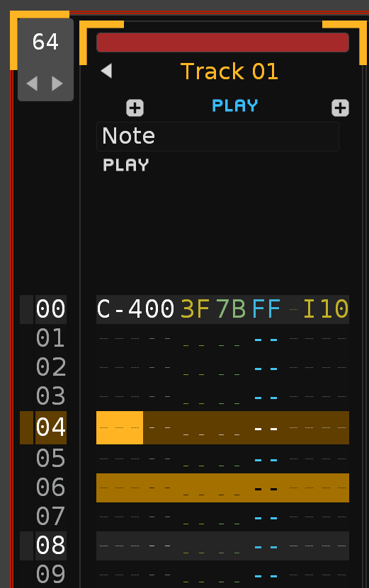
Task: Click the highlighted orange cursor cell in row 04
Action: [120, 427]
